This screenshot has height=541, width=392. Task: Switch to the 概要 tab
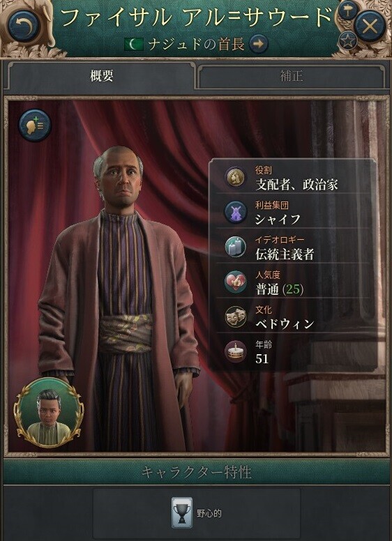pos(101,75)
